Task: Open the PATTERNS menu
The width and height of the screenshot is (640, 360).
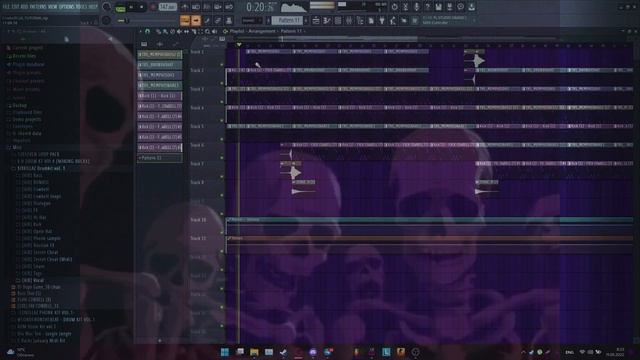Action: click(38, 7)
